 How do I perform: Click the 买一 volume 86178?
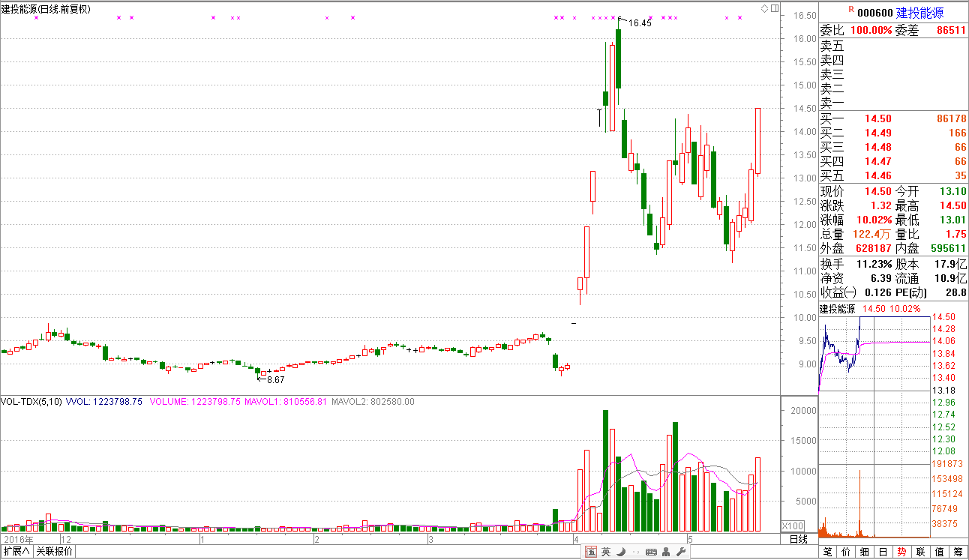[x=952, y=118]
